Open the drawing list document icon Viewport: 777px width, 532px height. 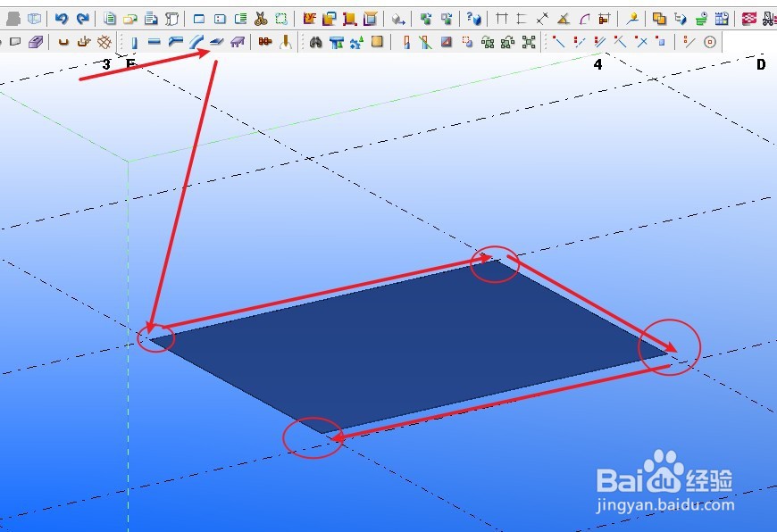[110, 19]
